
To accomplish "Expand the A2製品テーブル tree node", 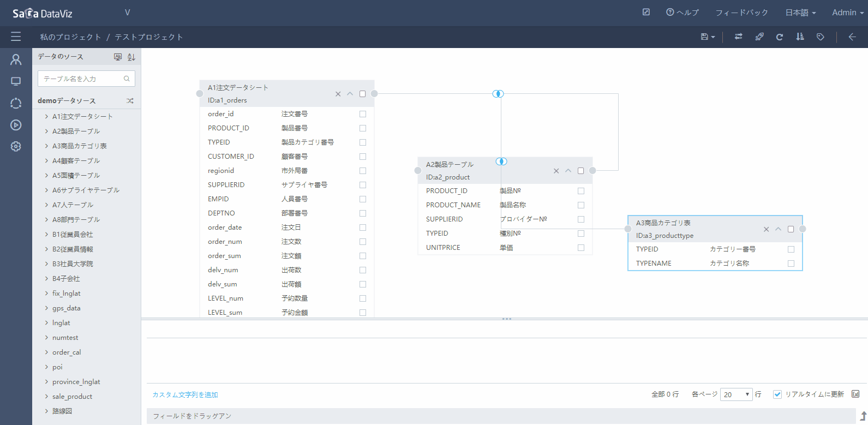I will tap(46, 131).
